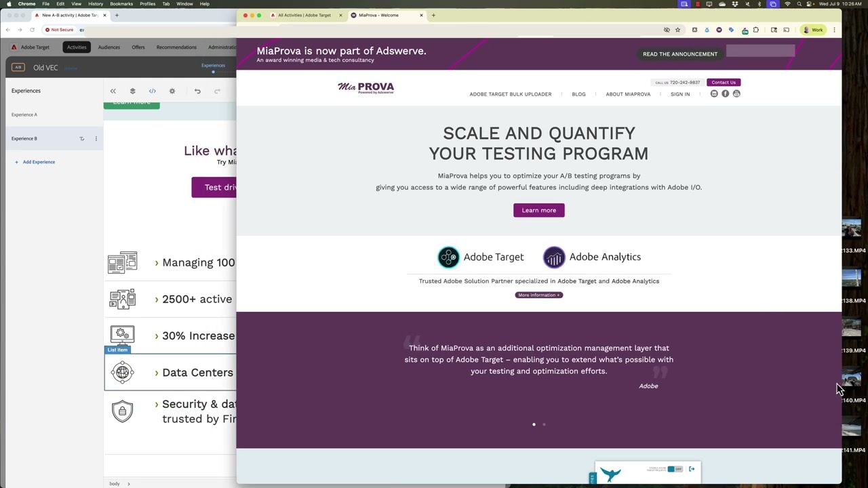The height and width of the screenshot is (488, 868).
Task: Open the Work profile button in Chrome
Action: (x=812, y=30)
